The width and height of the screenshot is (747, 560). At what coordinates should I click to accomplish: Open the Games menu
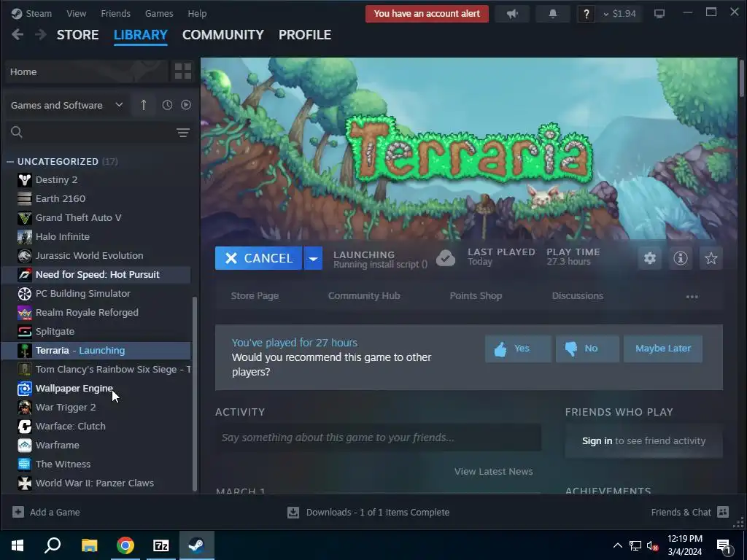pyautogui.click(x=158, y=14)
